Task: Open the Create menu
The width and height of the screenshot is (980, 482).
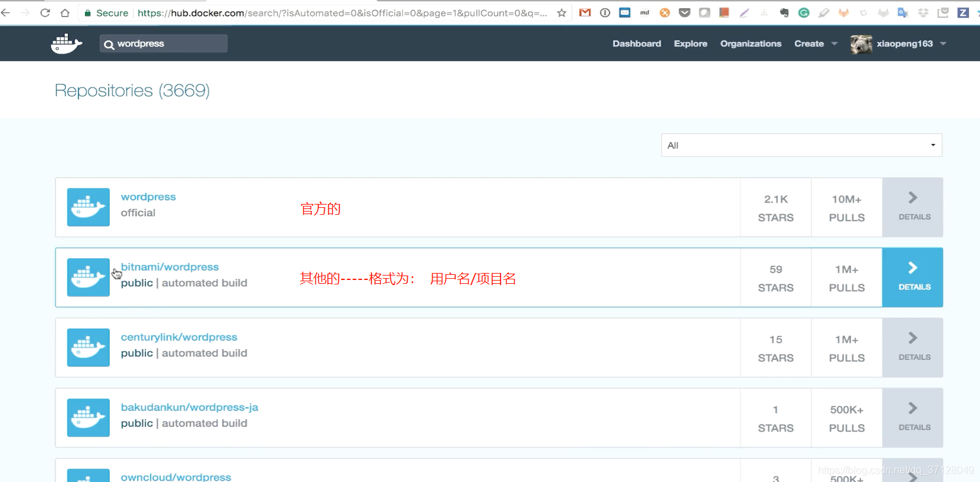Action: (x=809, y=43)
